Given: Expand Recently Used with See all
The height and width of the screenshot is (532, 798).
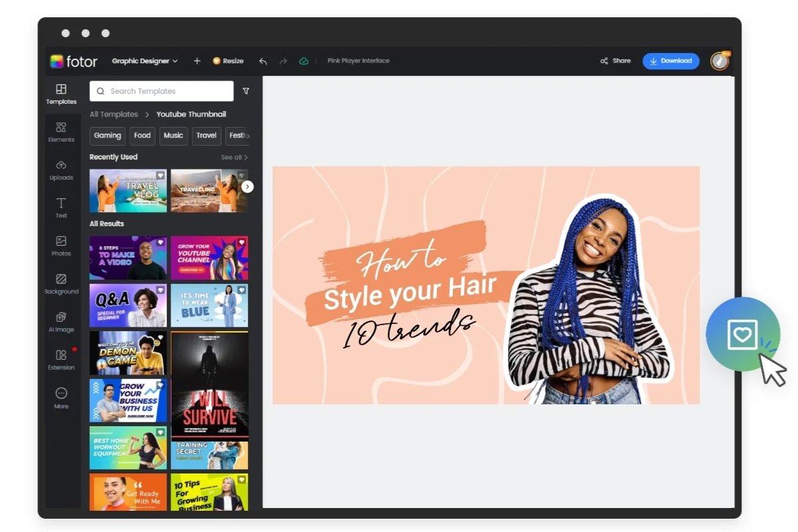Looking at the screenshot, I should [x=234, y=158].
